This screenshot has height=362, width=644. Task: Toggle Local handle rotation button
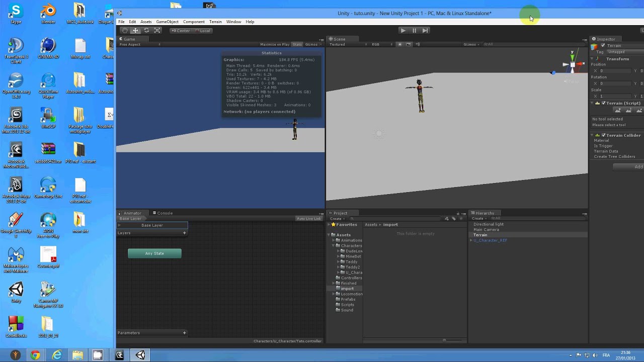tap(202, 31)
